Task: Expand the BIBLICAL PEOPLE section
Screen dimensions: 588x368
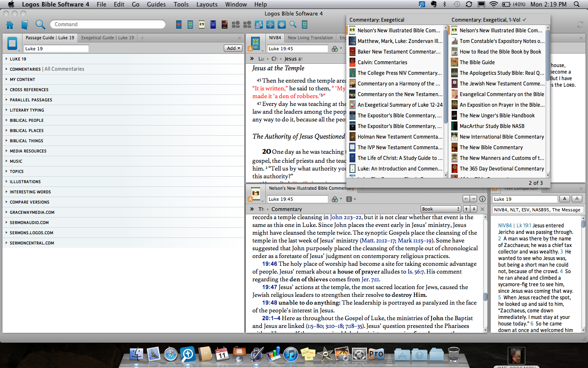Action: click(7, 120)
